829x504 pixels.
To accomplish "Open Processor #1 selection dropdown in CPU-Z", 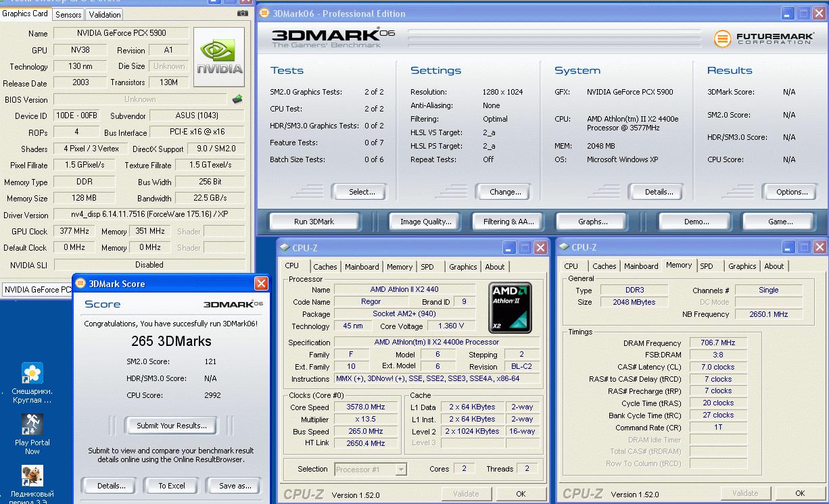I will pos(371,469).
